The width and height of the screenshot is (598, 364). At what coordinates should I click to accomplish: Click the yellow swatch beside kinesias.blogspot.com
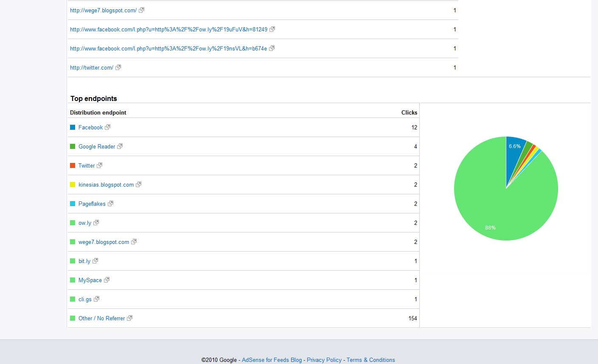(72, 185)
